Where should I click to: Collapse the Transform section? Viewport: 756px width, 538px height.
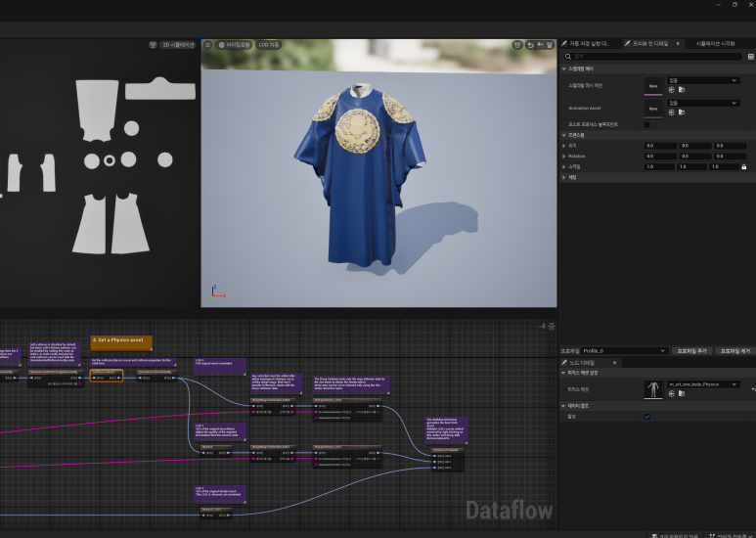coord(563,135)
